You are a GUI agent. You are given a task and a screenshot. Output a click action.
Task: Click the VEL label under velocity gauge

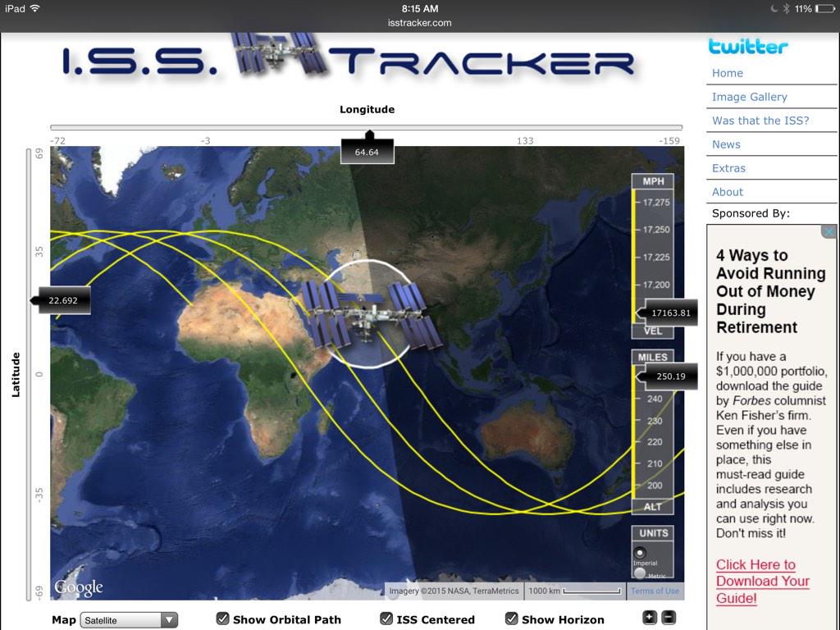(x=652, y=331)
